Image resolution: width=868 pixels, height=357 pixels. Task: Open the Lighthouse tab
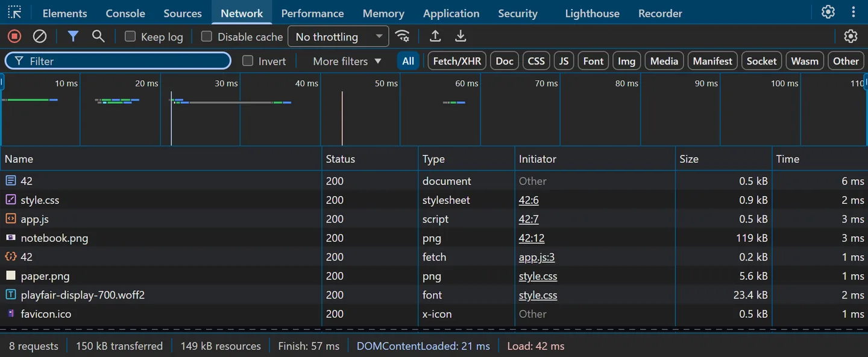(593, 13)
